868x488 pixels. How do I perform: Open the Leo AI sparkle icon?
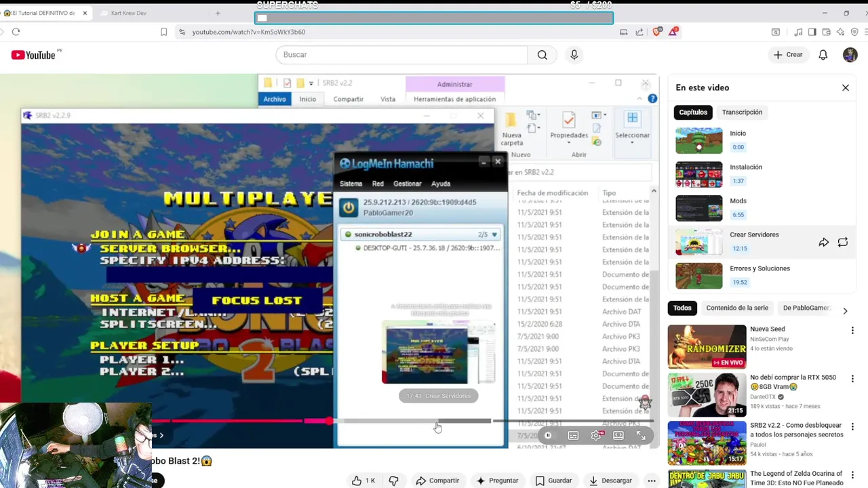click(840, 32)
